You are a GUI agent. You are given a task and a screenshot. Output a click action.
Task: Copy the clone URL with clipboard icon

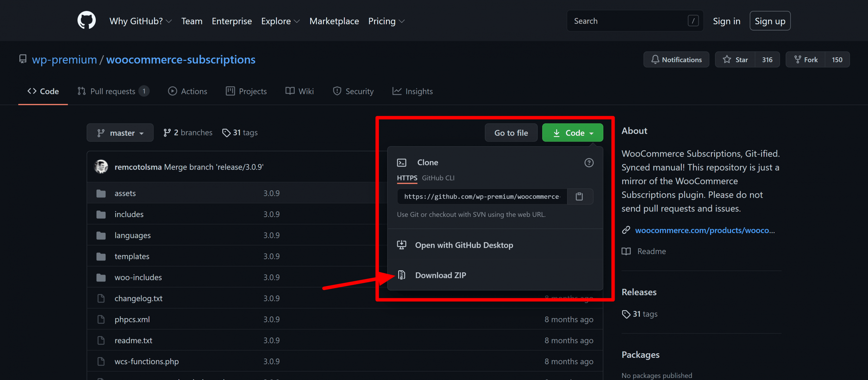coord(579,196)
